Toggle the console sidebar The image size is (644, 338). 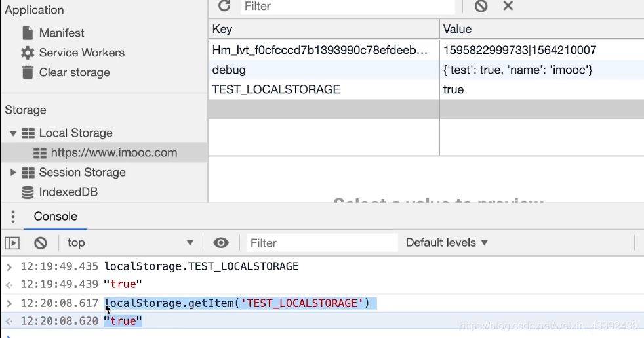(12, 243)
